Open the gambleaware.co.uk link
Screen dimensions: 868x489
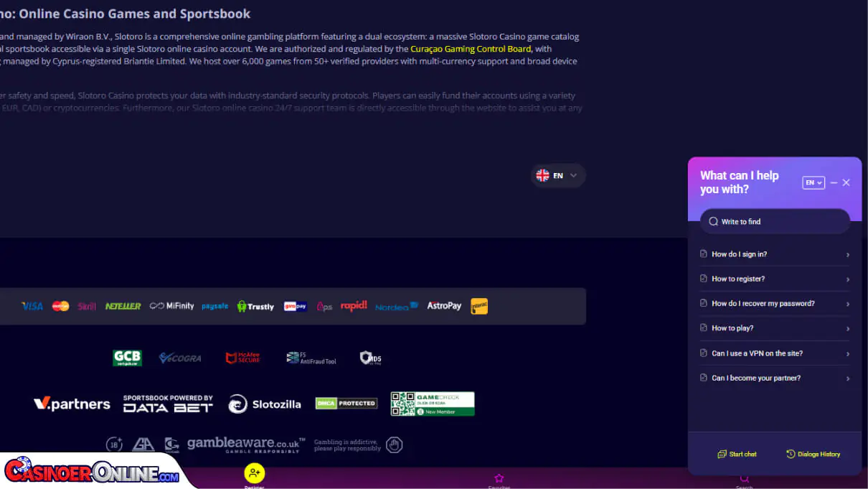246,445
